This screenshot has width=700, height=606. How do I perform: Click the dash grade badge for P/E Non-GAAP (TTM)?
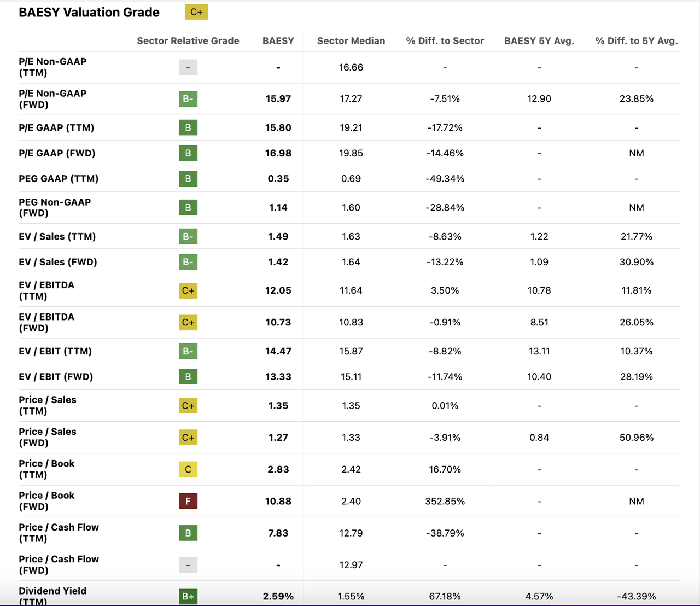pyautogui.click(x=188, y=67)
